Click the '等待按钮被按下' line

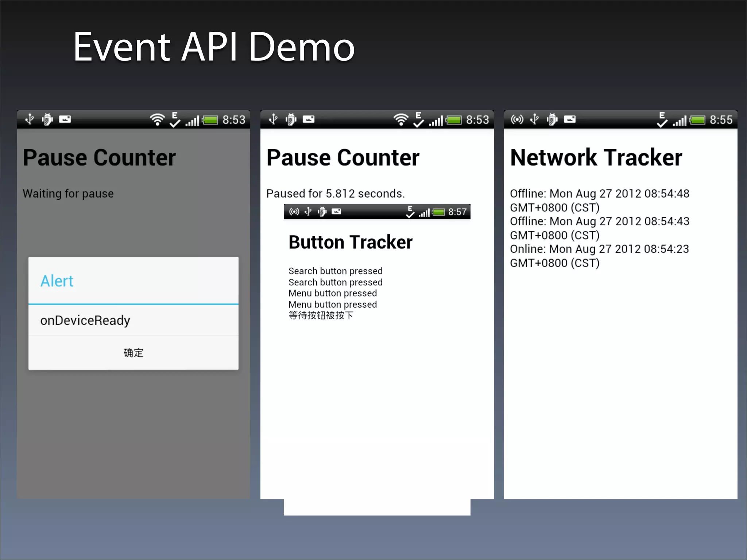(321, 315)
